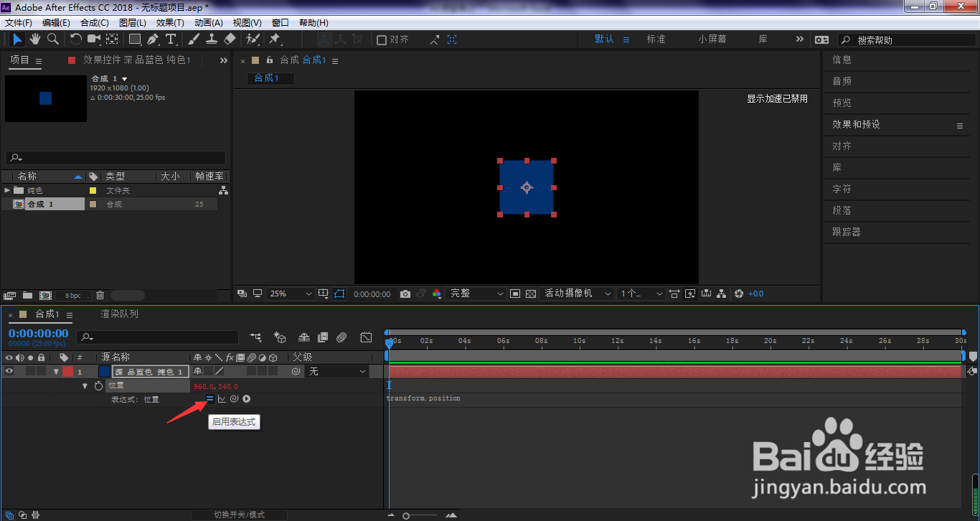Select the Selection arrow tool

tap(17, 39)
